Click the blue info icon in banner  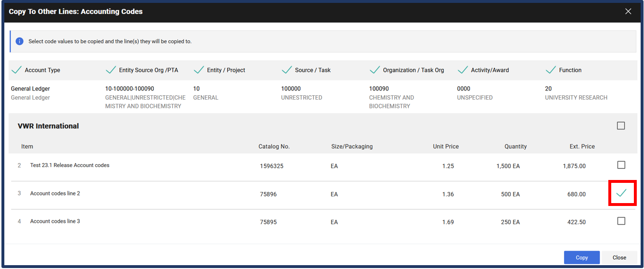pyautogui.click(x=19, y=41)
